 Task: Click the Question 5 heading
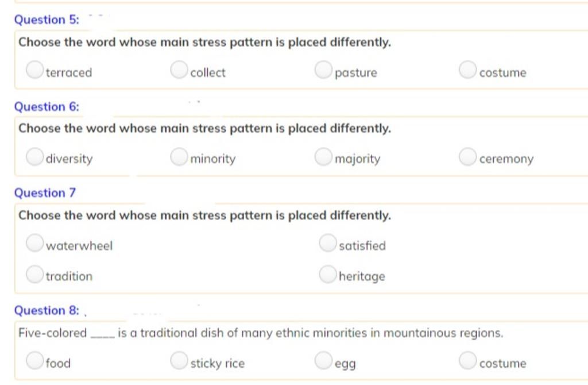47,20
